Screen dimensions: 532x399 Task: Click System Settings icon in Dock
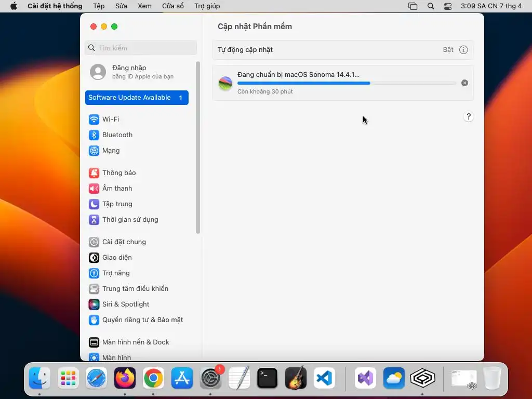(210, 378)
